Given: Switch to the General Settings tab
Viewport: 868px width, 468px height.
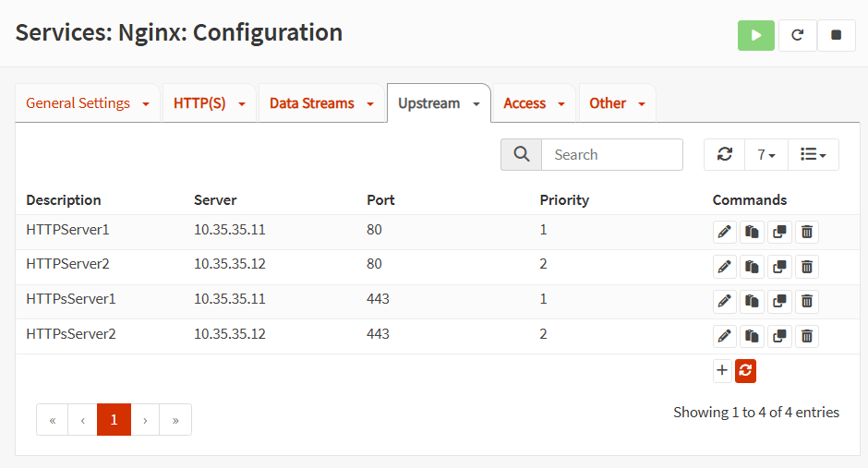Looking at the screenshot, I should coord(78,103).
